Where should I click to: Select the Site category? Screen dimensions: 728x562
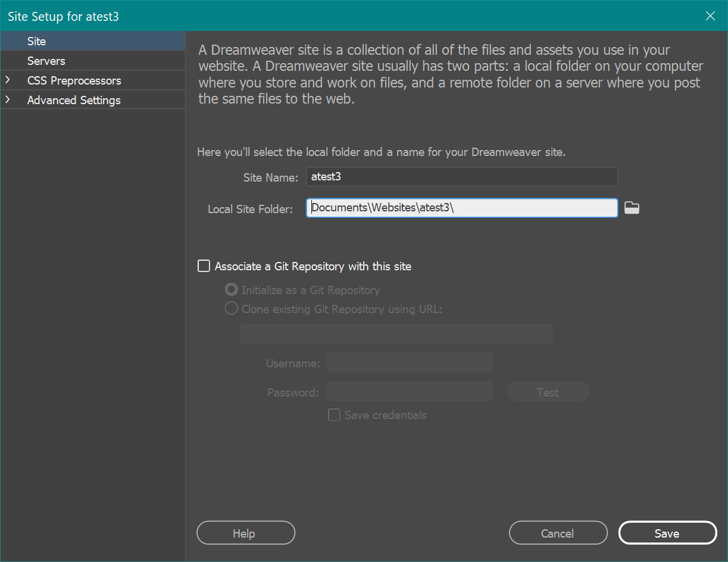[x=36, y=41]
